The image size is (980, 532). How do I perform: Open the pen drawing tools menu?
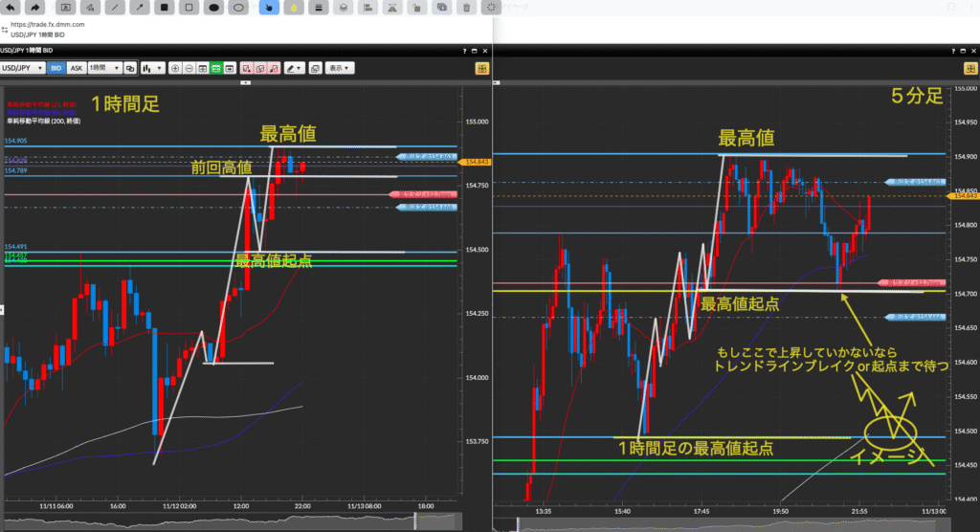click(x=294, y=68)
